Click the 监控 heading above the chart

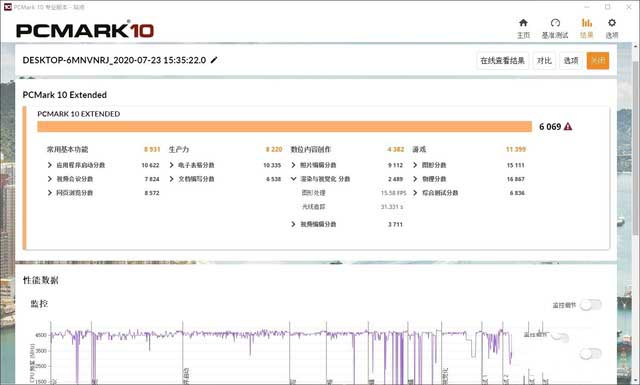coord(39,303)
